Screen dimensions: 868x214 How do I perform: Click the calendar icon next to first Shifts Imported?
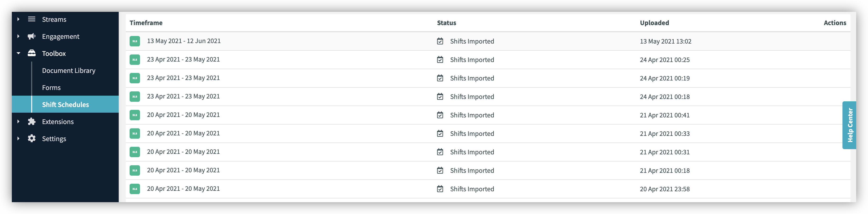coord(440,41)
